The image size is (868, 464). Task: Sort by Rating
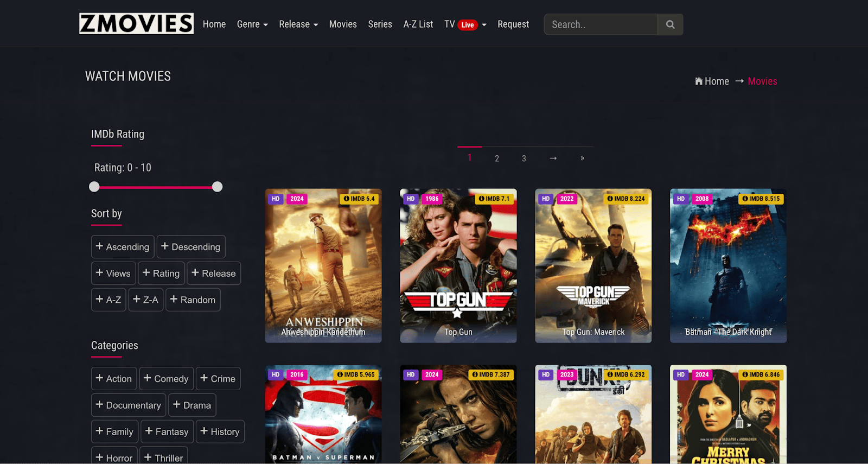pyautogui.click(x=161, y=274)
